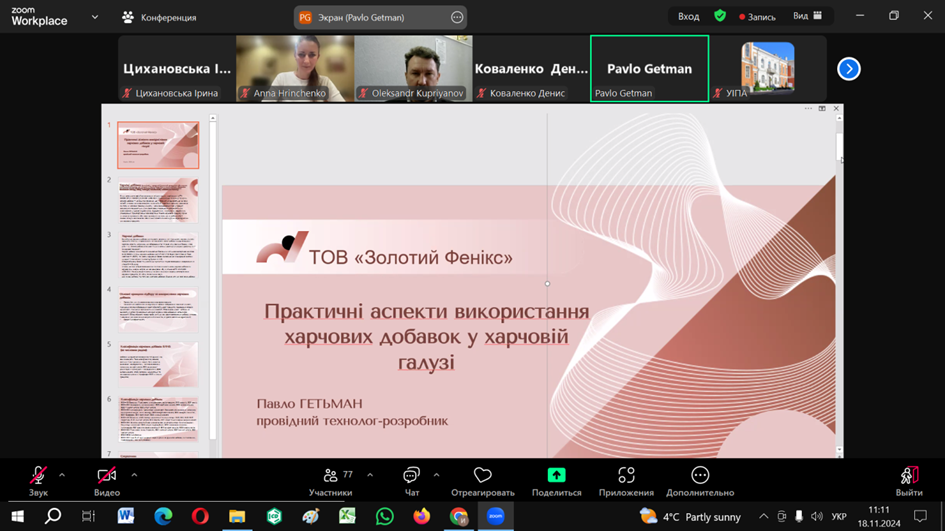The height and width of the screenshot is (531, 945).
Task: Open Zoom Workplace dropdown chevron
Action: coord(95,17)
